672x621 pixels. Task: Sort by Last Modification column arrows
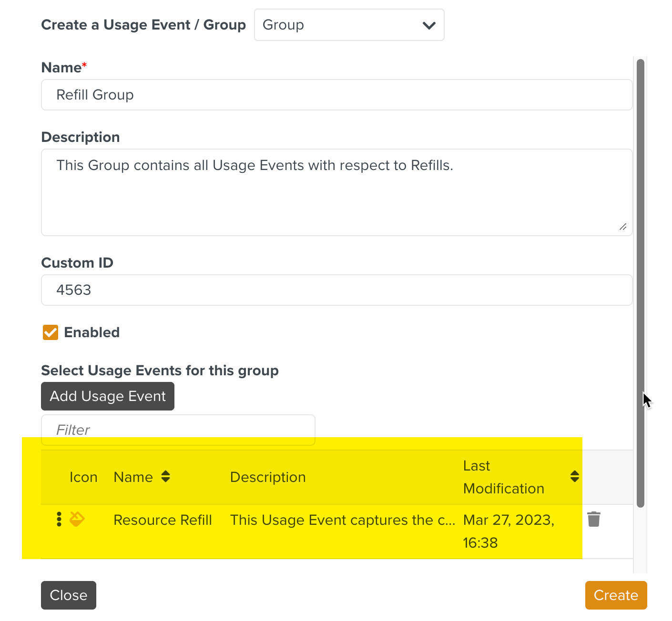pyautogui.click(x=574, y=477)
